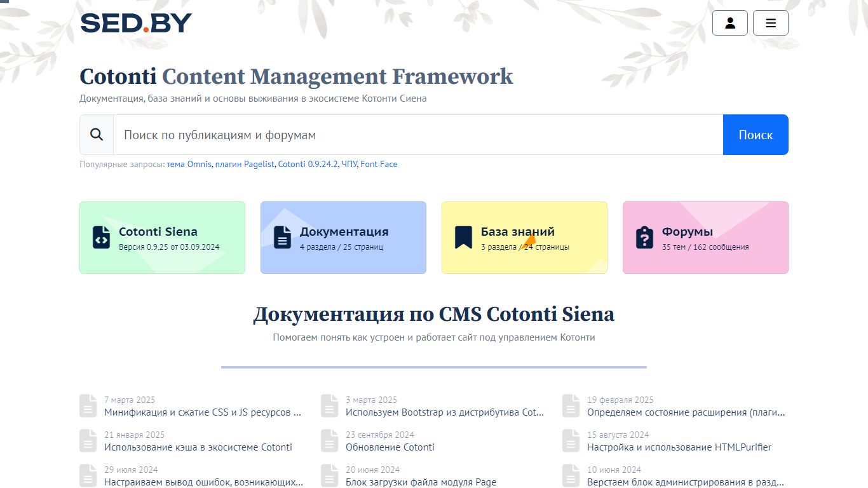Focus the search field for publications and forums
Image resolution: width=868 pixels, height=488 pixels.
(x=418, y=135)
